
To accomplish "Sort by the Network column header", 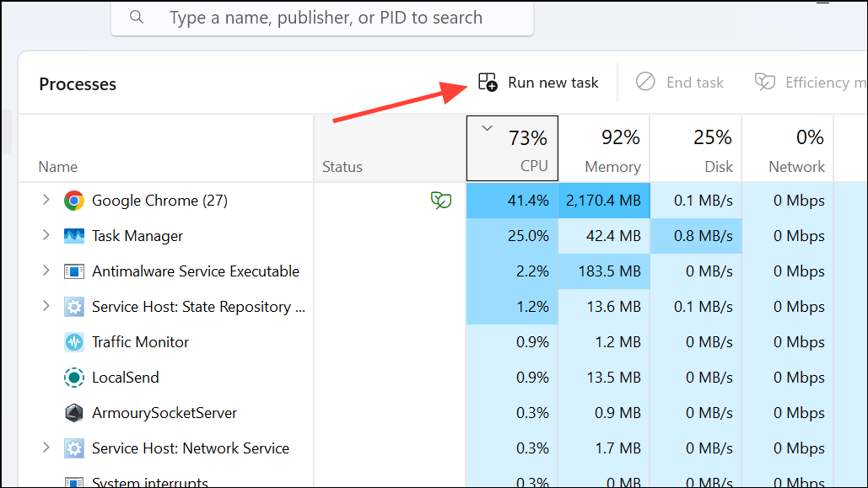I will point(788,149).
